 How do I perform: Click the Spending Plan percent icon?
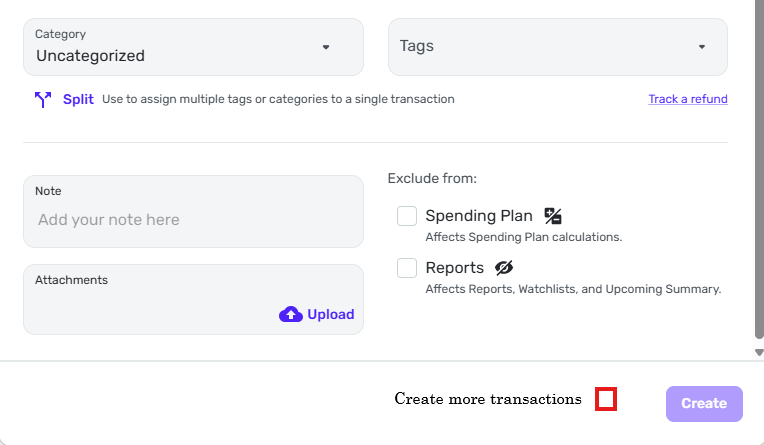click(x=553, y=215)
